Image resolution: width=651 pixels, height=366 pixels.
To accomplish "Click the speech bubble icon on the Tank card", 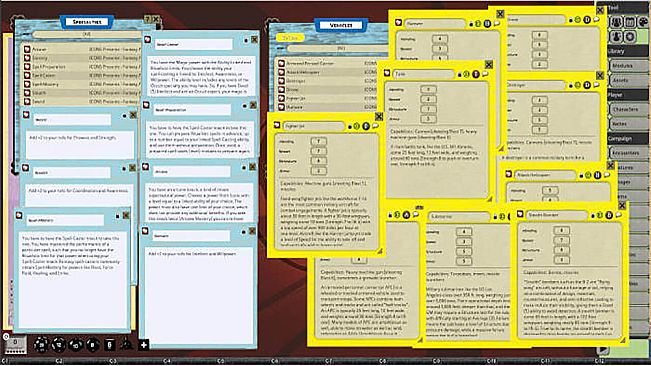I will (x=485, y=74).
